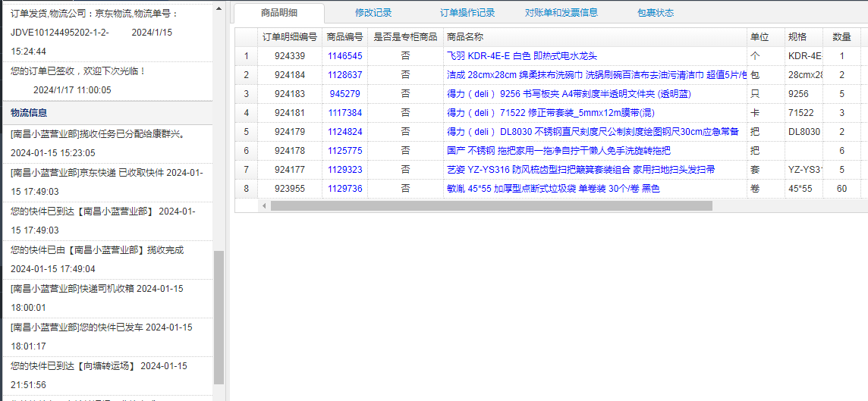This screenshot has width=868, height=401.
Task: Click unit 套 in row 924177
Action: coord(766,170)
